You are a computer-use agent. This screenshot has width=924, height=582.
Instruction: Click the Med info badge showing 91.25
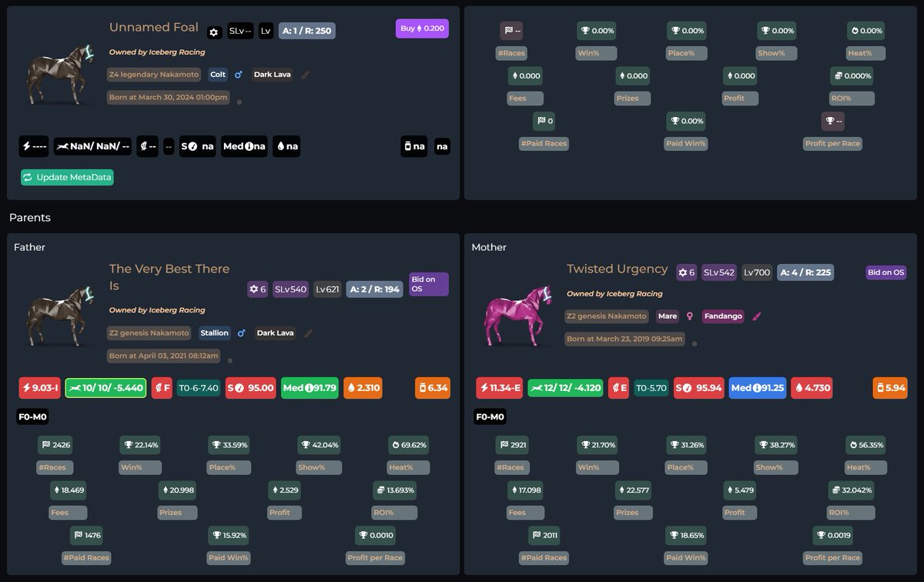[x=757, y=387]
